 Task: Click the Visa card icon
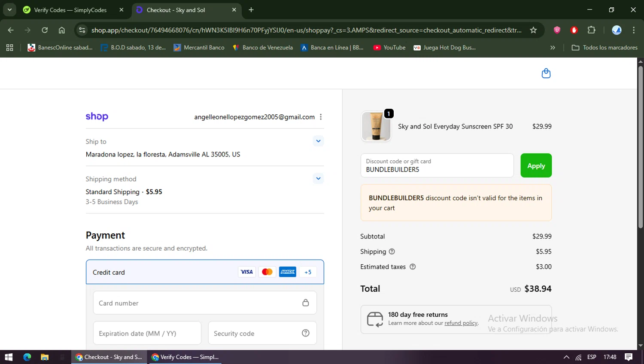(247, 272)
